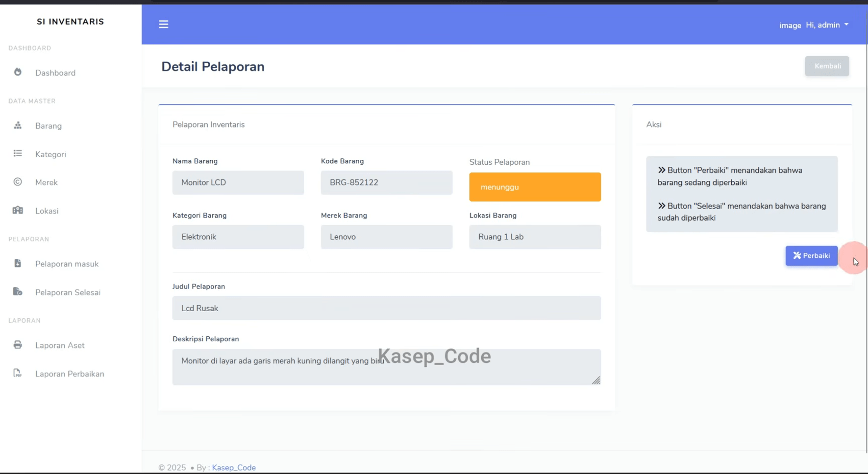Click the Merek Barang field Lenovo
The height and width of the screenshot is (474, 868).
point(386,237)
